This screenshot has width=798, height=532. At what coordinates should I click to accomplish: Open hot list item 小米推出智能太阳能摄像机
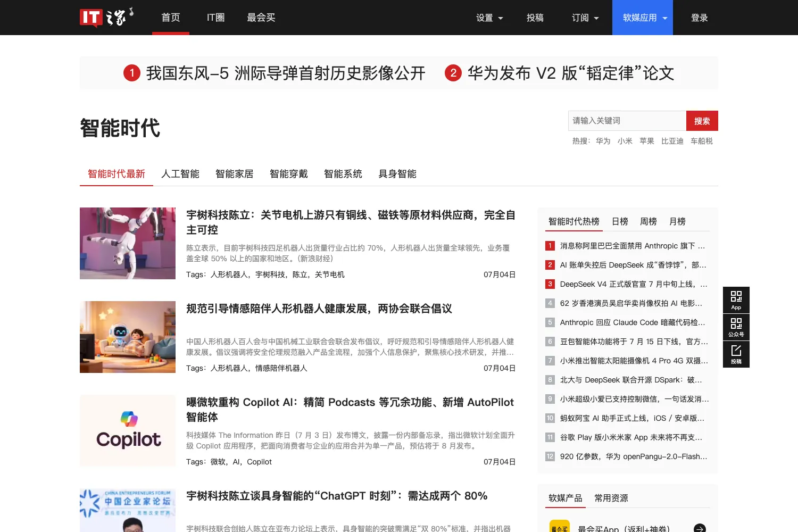634,361
